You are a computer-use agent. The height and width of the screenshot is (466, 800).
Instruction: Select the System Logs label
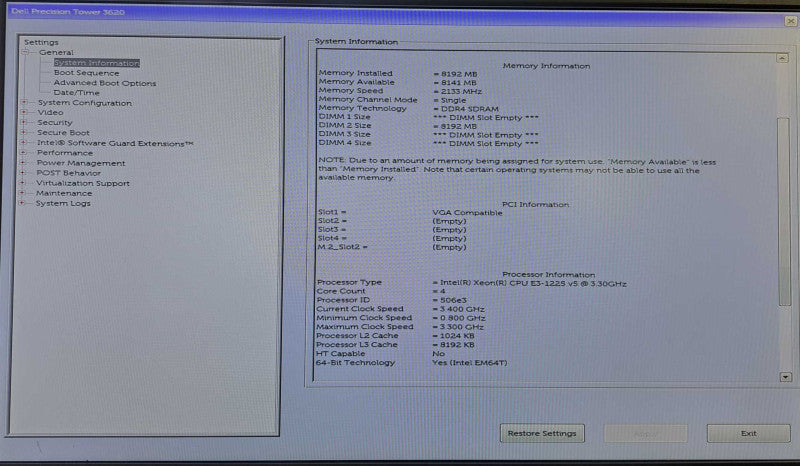click(x=63, y=203)
